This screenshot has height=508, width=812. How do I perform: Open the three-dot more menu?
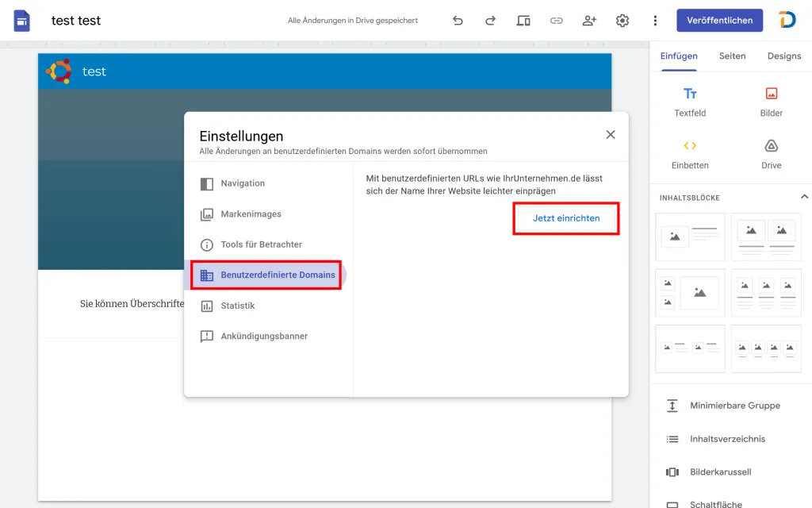655,21
